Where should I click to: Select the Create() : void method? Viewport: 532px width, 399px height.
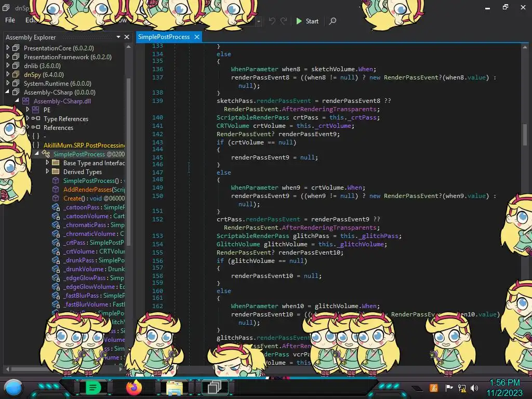[94, 198]
